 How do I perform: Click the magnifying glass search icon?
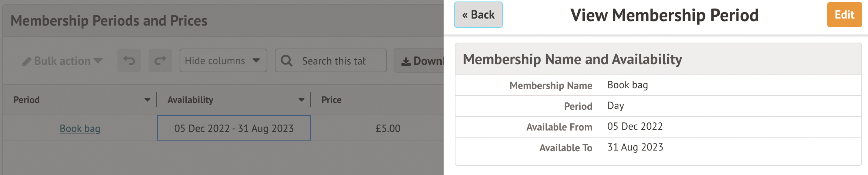click(287, 60)
